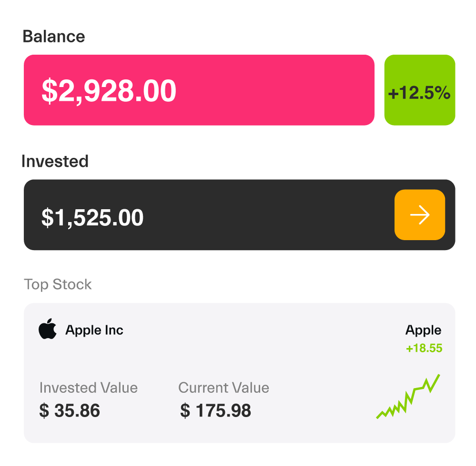Open the Apple Inc stock name

click(94, 330)
